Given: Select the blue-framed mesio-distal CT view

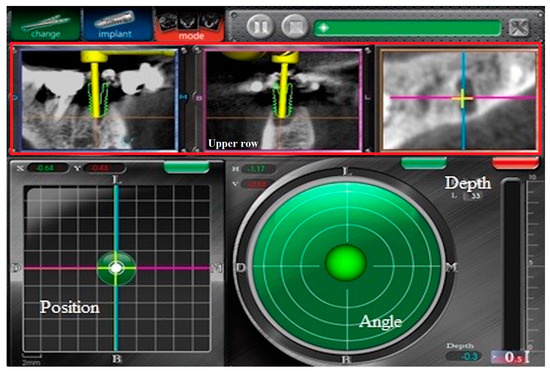Looking at the screenshot, I should (98, 100).
